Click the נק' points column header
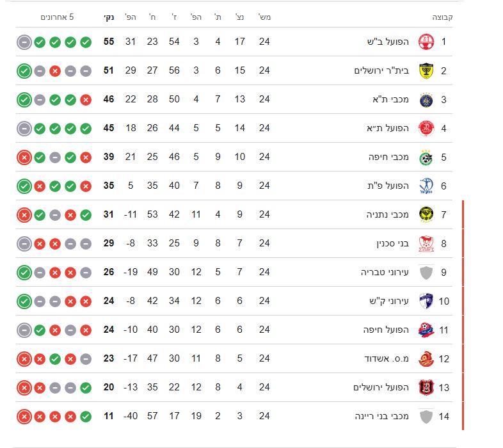The width and height of the screenshot is (503, 448). pyautogui.click(x=109, y=17)
